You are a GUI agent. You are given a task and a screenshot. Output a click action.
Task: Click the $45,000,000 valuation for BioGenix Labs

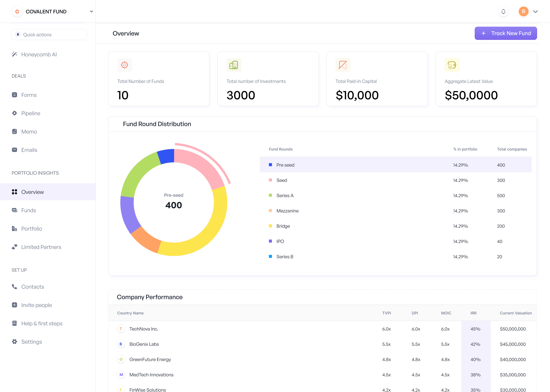(513, 344)
